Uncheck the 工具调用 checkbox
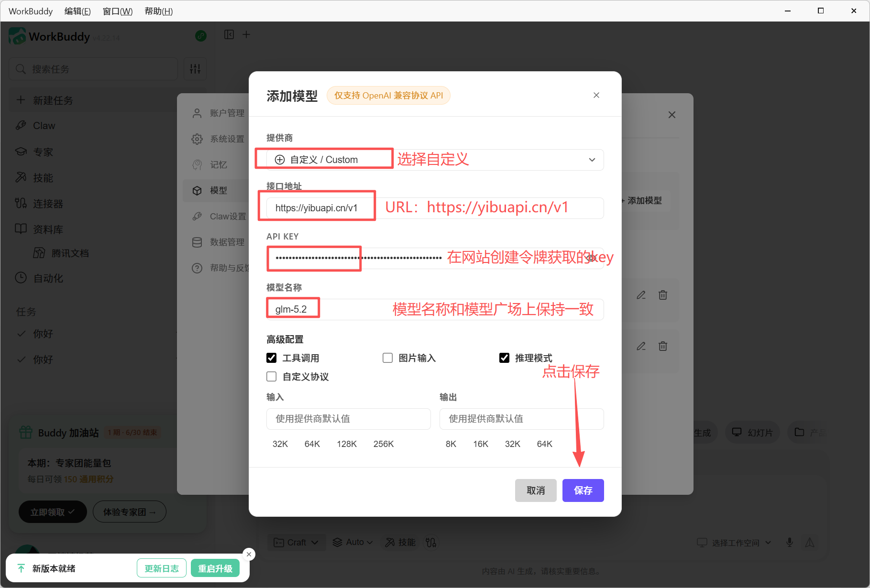The width and height of the screenshot is (870, 588). point(272,358)
